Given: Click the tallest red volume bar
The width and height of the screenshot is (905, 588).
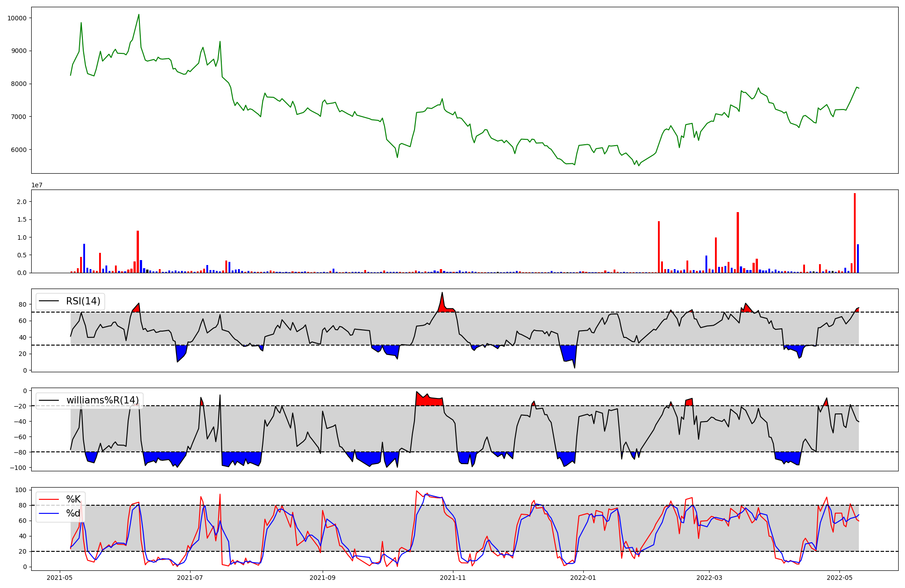Looking at the screenshot, I should pyautogui.click(x=854, y=233).
